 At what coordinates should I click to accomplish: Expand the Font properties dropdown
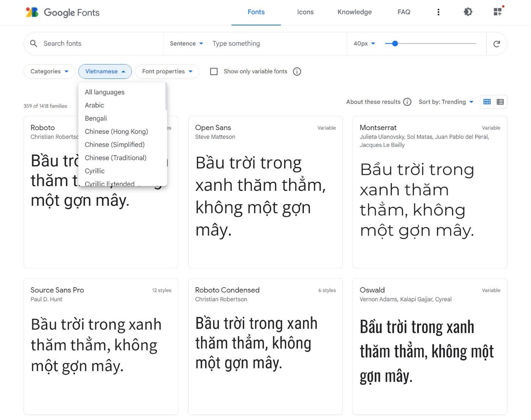(x=167, y=71)
